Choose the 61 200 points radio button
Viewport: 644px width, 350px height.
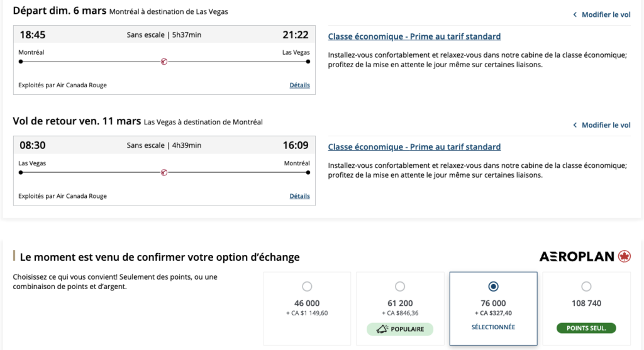point(400,287)
